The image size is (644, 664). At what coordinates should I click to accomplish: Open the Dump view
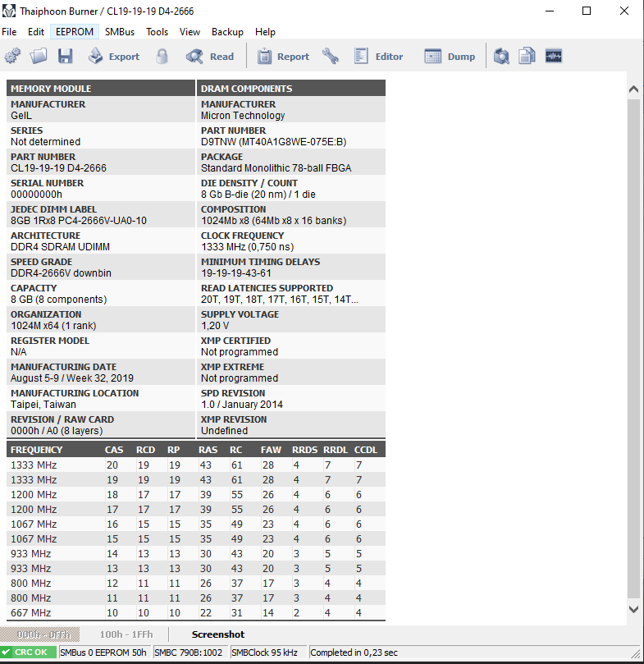point(450,57)
